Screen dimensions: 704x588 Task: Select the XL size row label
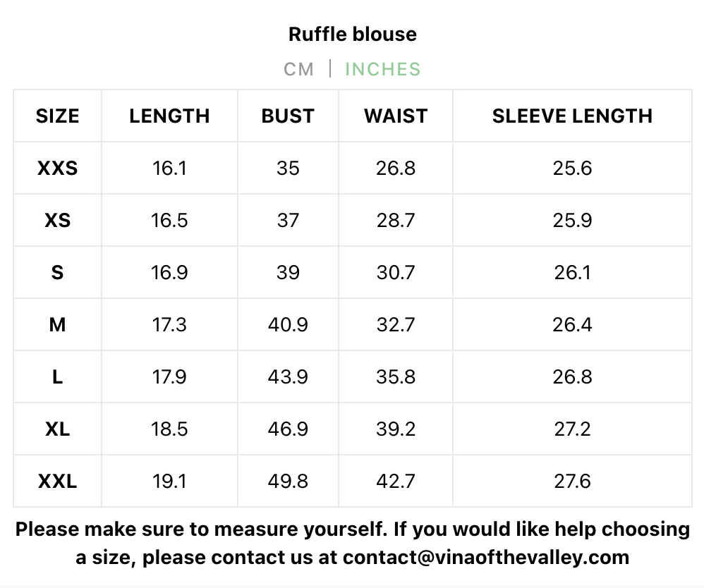coord(57,429)
